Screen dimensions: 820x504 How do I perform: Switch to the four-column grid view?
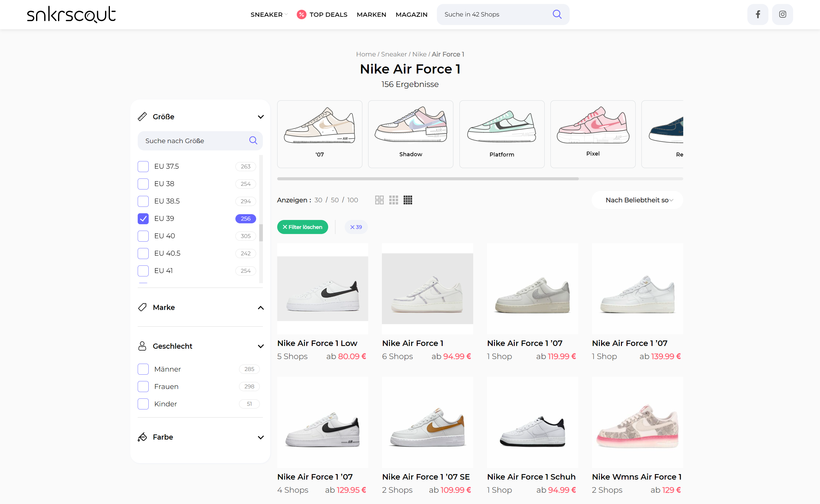tap(408, 200)
